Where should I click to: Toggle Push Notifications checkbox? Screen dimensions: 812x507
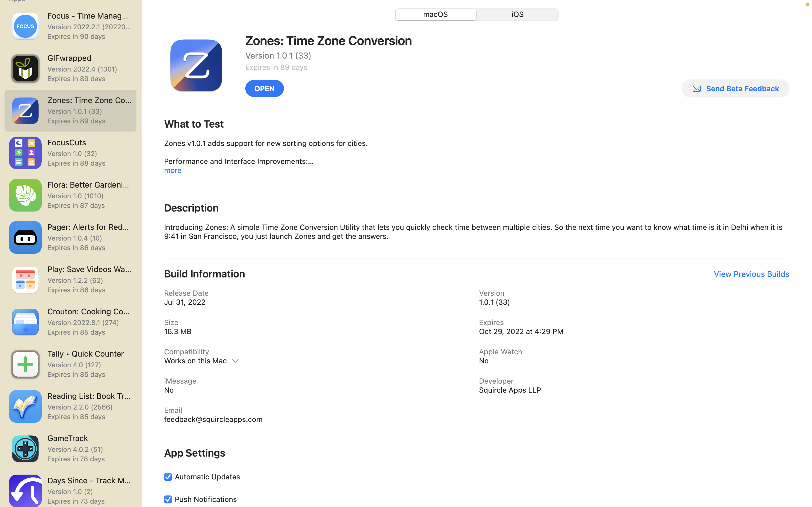pos(168,499)
